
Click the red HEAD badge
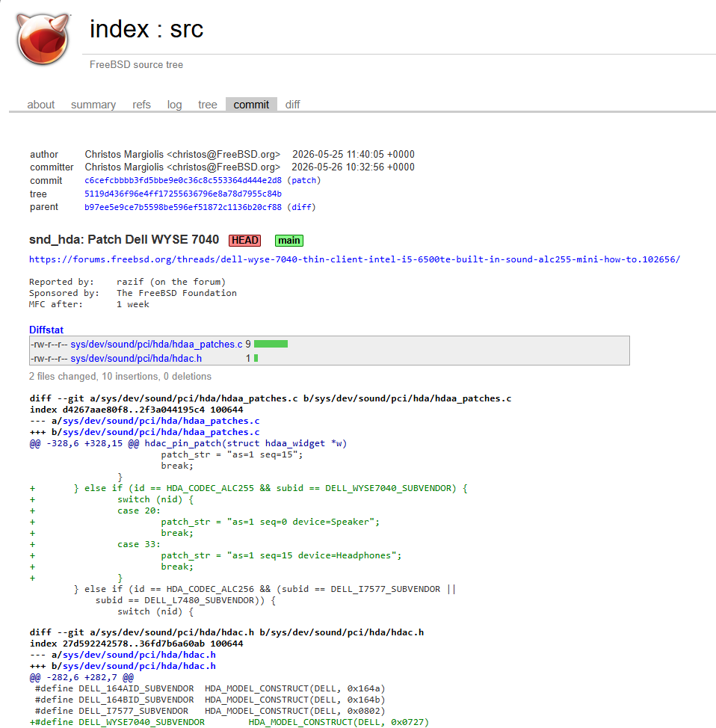(x=244, y=241)
